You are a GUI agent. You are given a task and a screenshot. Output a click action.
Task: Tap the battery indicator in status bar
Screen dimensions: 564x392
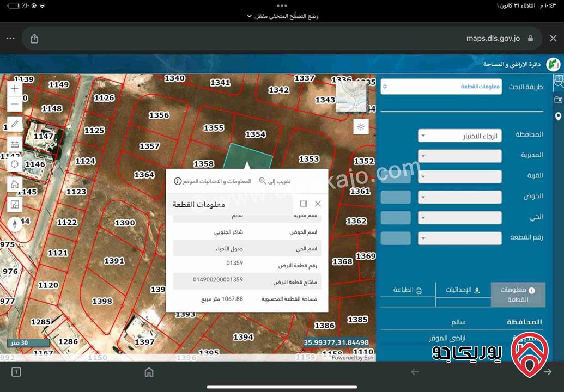(x=13, y=6)
